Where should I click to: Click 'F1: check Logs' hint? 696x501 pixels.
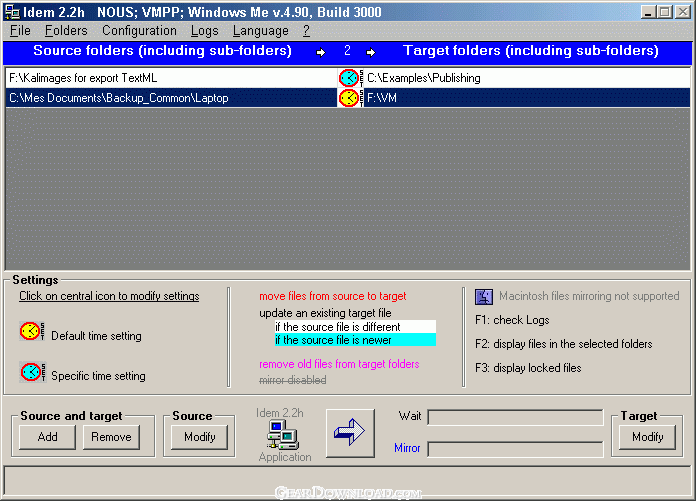pos(512,320)
